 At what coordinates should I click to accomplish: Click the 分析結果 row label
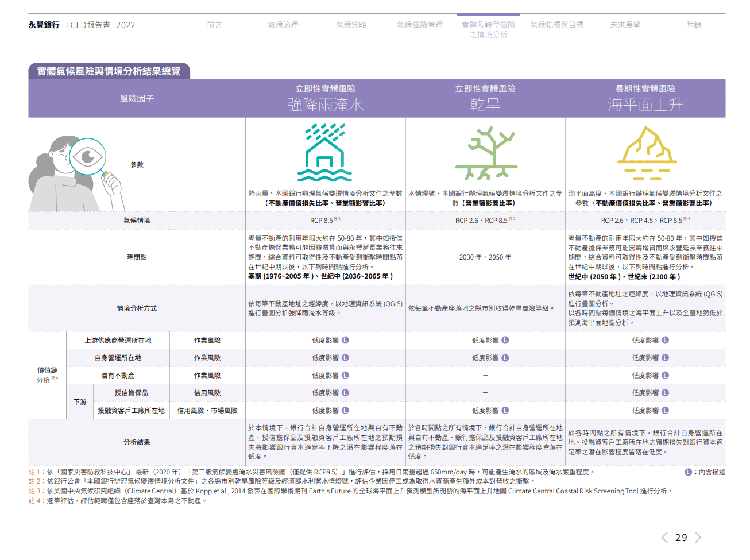(137, 442)
